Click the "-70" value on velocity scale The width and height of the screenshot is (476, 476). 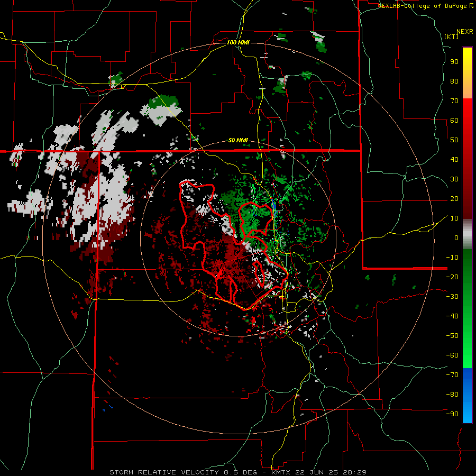tap(452, 375)
